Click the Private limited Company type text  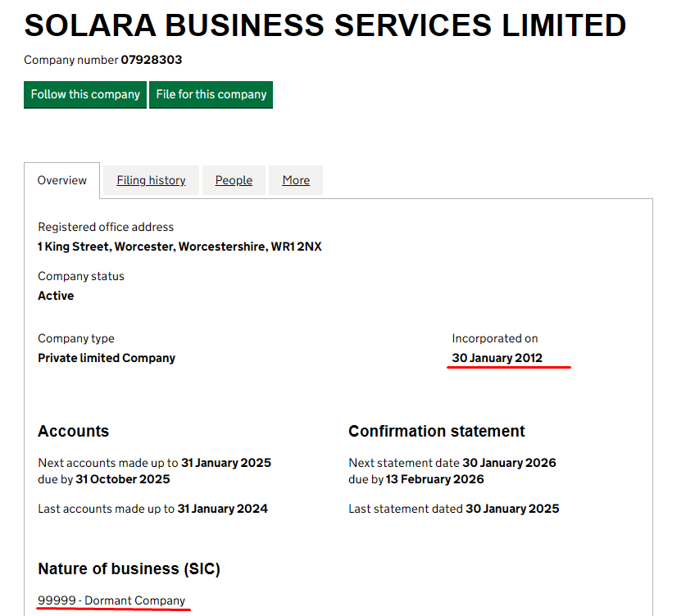click(107, 358)
